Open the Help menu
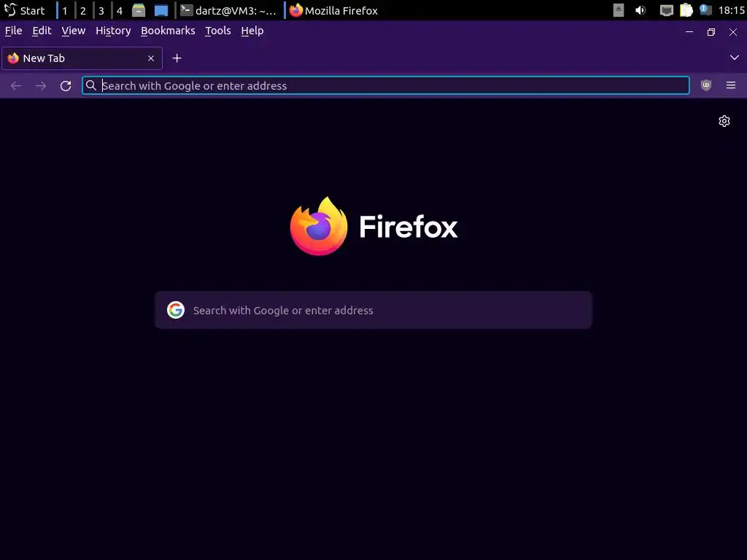 (252, 31)
